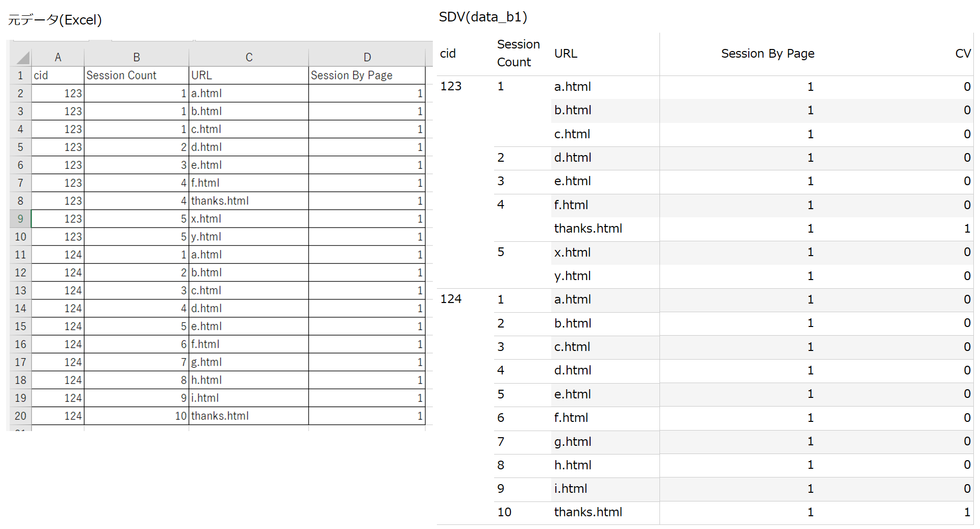This screenshot has width=980, height=529.
Task: Select column A header in Excel
Action: (x=58, y=57)
